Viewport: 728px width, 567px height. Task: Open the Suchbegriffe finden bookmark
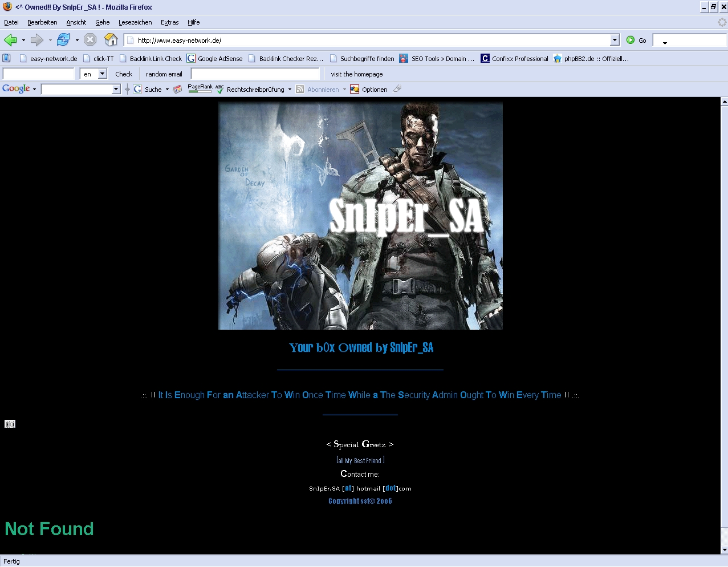[x=362, y=58]
